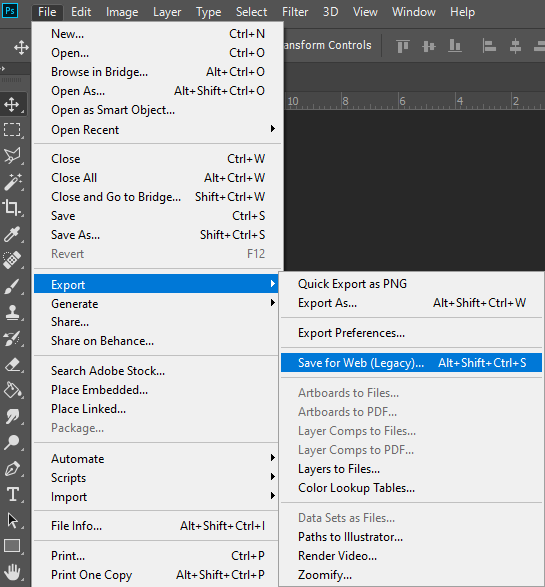Select the Clone Stamp tool
The width and height of the screenshot is (545, 587).
(x=12, y=312)
